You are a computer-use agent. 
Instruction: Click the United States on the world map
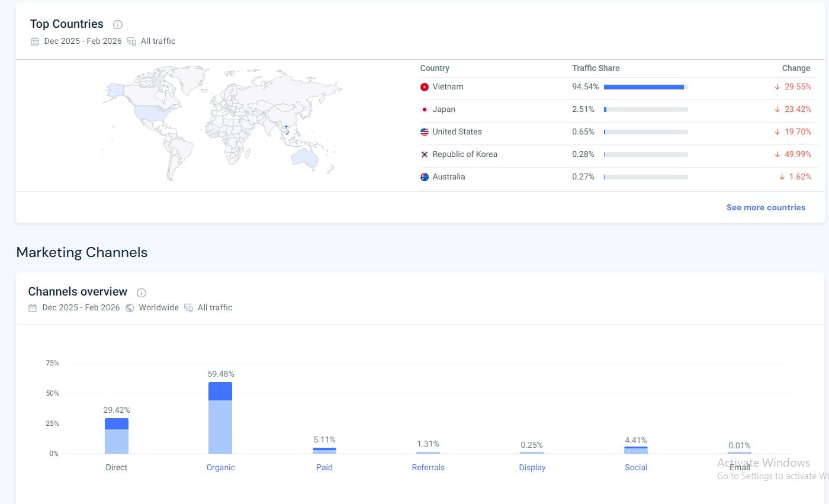click(x=150, y=112)
